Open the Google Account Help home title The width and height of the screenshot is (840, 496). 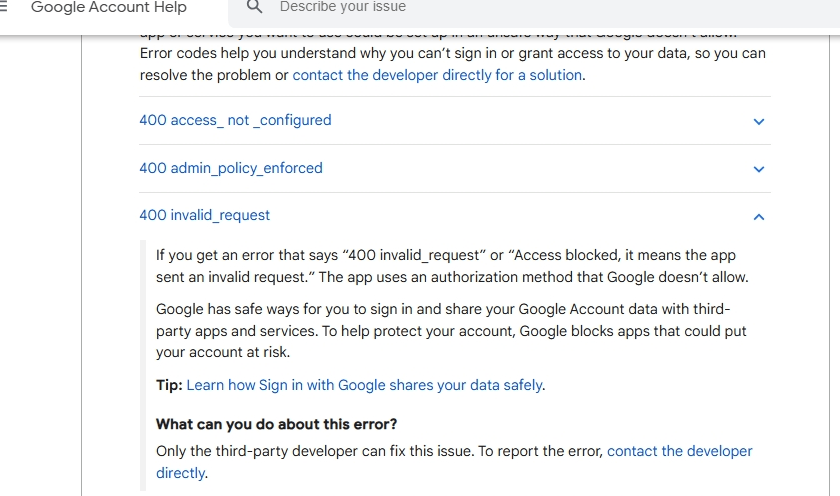click(x=109, y=7)
